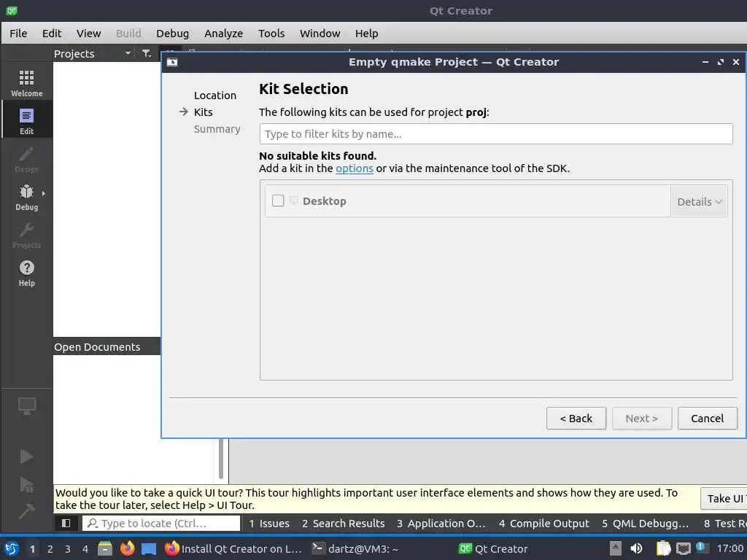Click the filter tree funnel icon

tap(146, 54)
